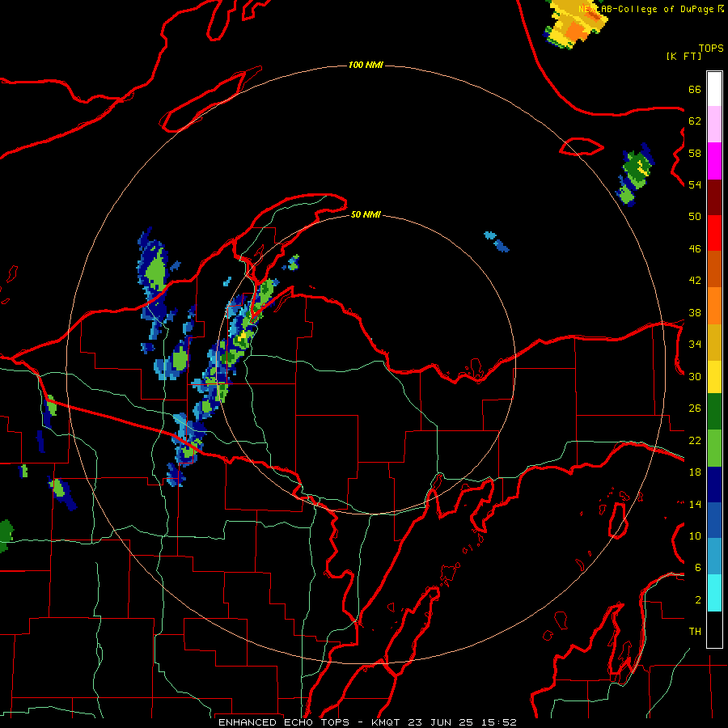Click the light pink 62 kft swatch

click(x=714, y=125)
